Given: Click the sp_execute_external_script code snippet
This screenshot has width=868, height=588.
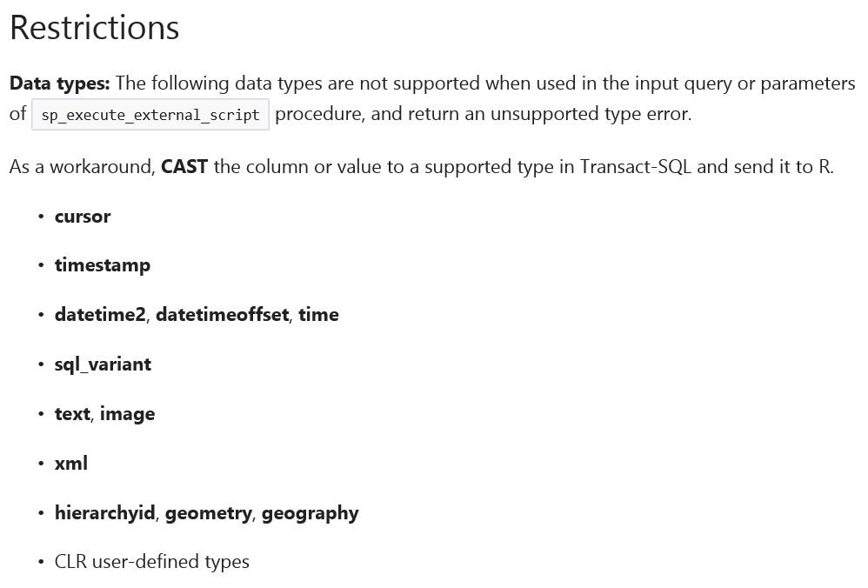Looking at the screenshot, I should tap(150, 115).
